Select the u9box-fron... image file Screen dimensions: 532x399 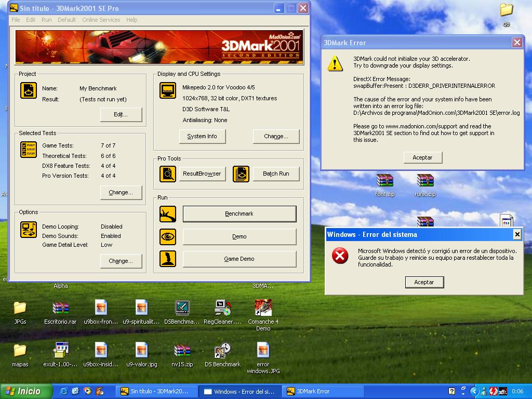(101, 312)
